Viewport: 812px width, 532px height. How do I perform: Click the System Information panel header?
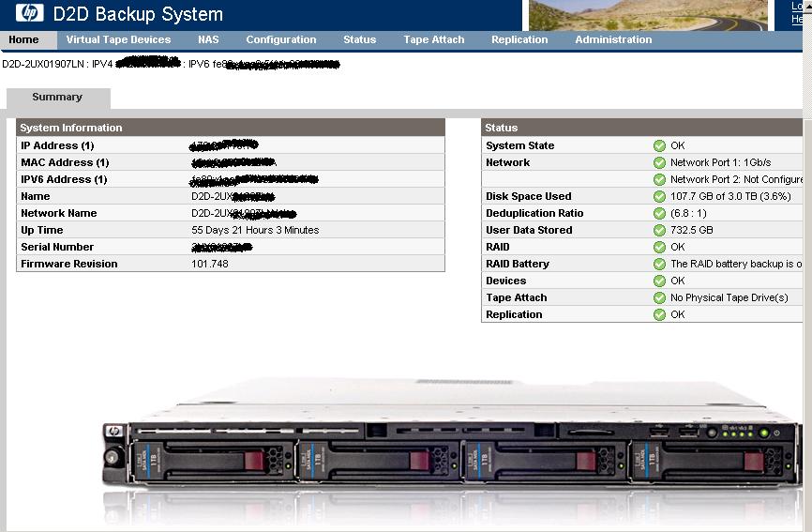point(231,128)
